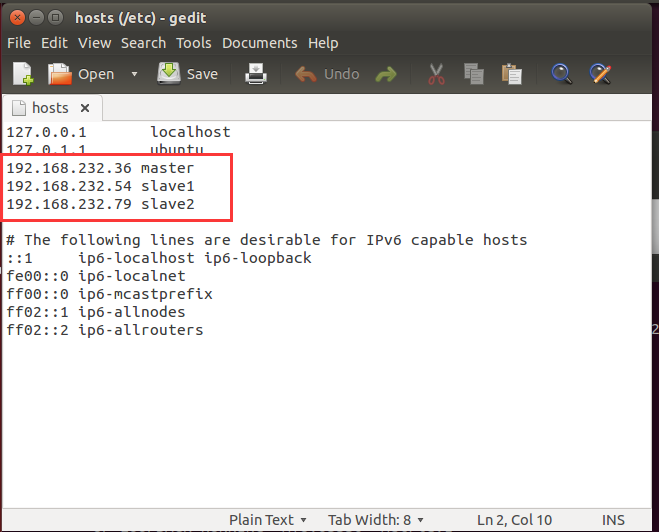Open the Find and Replace tool
The image size is (659, 532).
(x=600, y=74)
